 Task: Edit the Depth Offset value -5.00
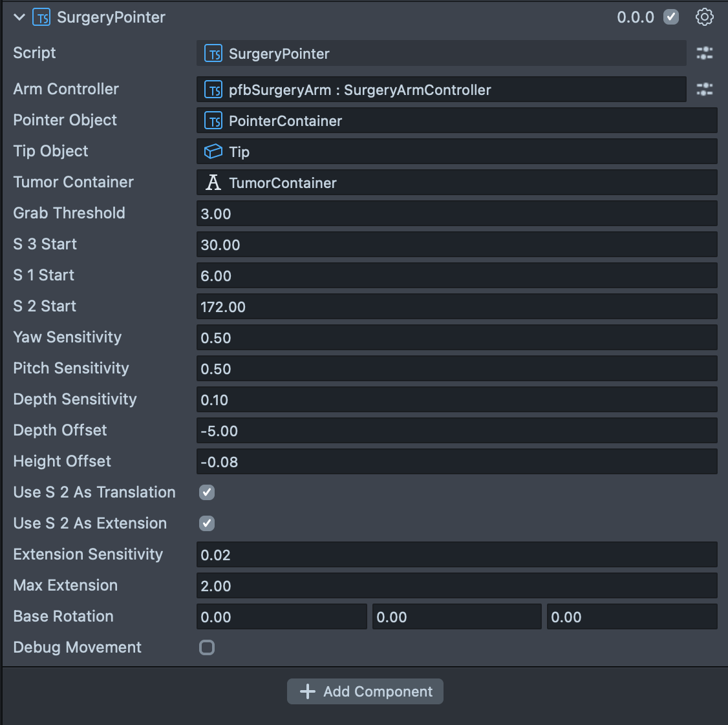(457, 431)
